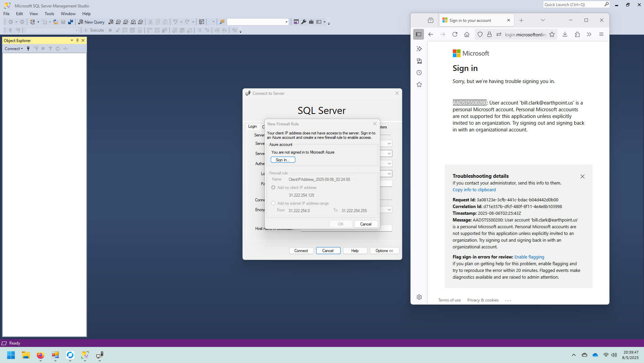The image size is (644, 363).
Task: Click the Save All icon in toolbar
Action: [x=71, y=22]
